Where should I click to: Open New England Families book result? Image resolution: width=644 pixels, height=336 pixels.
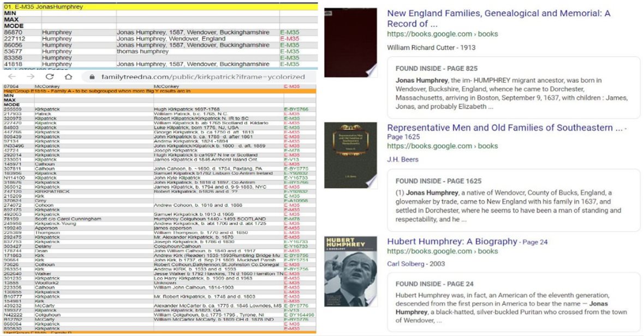point(498,19)
